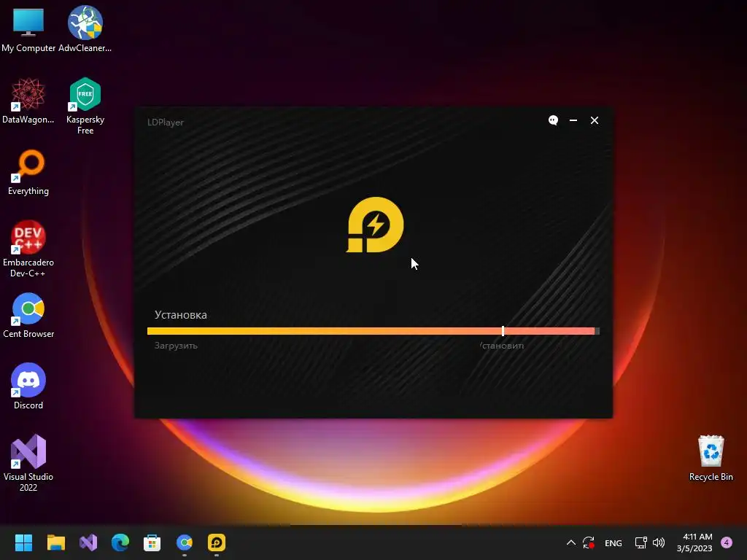Open the Windows Start menu

pos(23,542)
